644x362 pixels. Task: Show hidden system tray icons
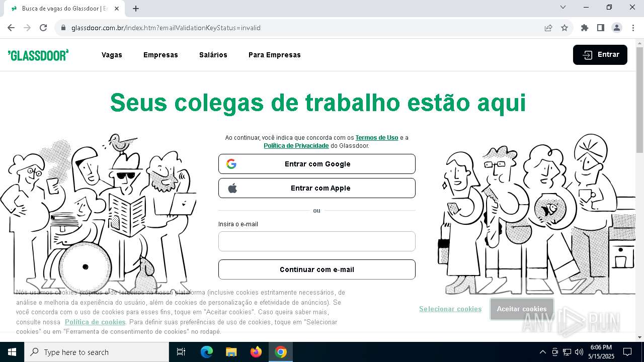coord(542,352)
